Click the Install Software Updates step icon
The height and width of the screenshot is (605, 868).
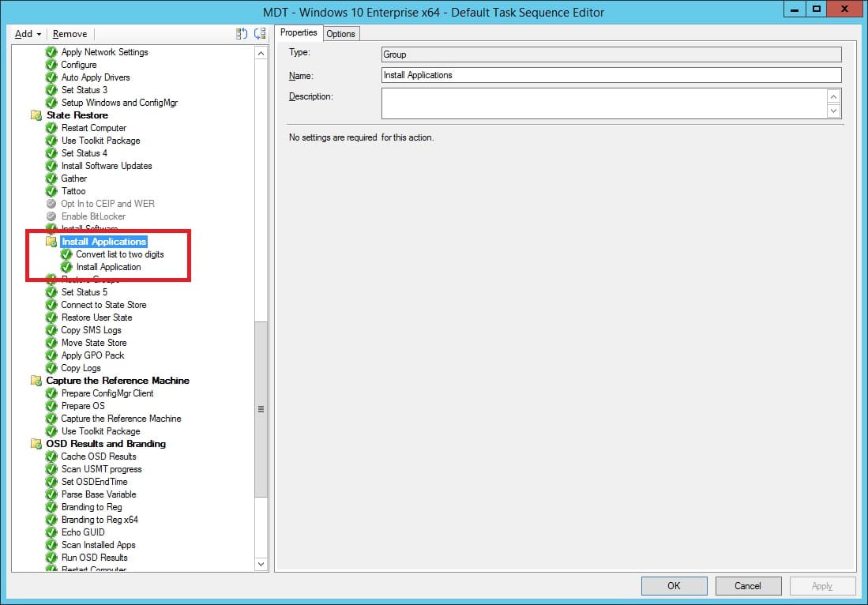(x=53, y=166)
